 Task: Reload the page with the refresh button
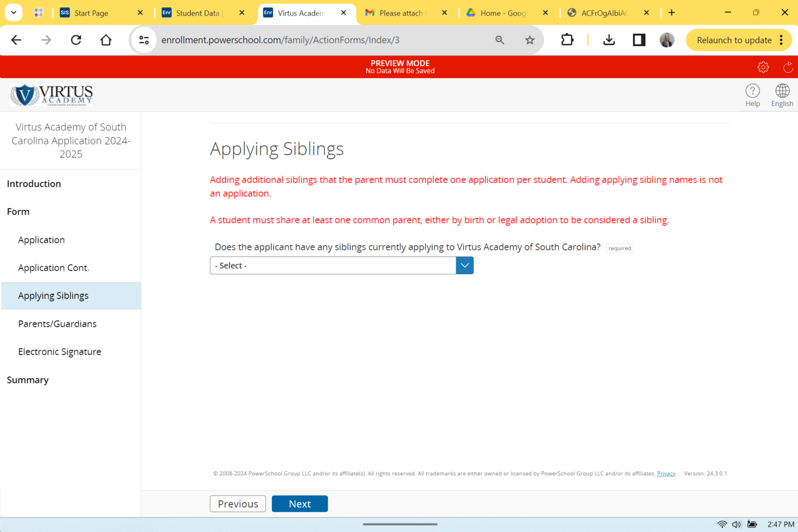(76, 40)
